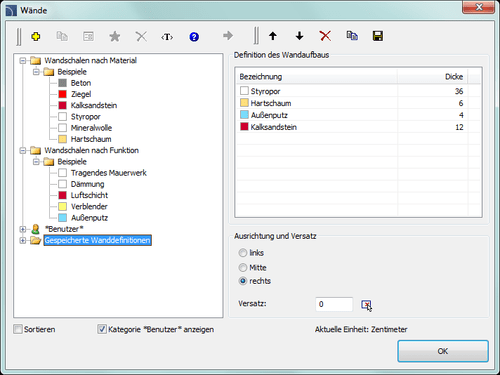Image resolution: width=500 pixels, height=375 pixels.
Task: Delete layer with the red X icon
Action: (325, 36)
